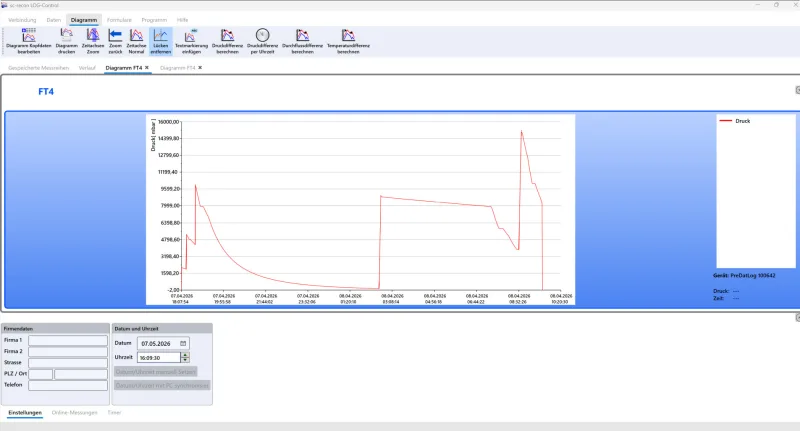Click sc-recon LOG-Control app icon in title bar
Image resolution: width=800 pixels, height=431 pixels.
4,5
